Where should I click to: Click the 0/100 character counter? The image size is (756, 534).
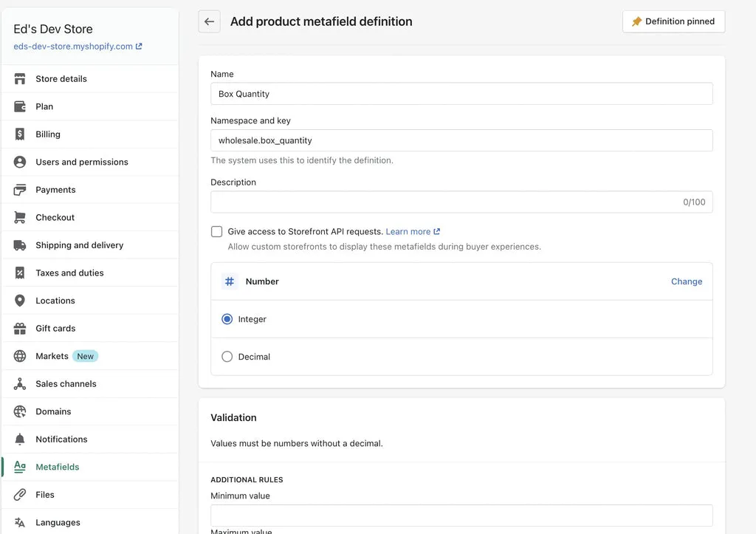694,202
